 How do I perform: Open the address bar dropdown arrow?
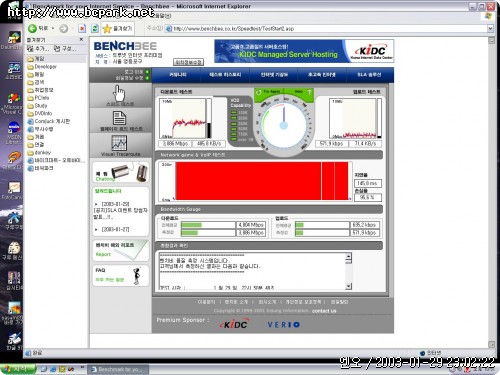(x=490, y=29)
